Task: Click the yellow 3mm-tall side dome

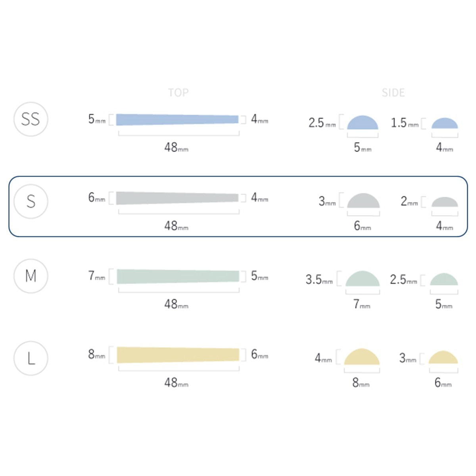Action: 443,358
